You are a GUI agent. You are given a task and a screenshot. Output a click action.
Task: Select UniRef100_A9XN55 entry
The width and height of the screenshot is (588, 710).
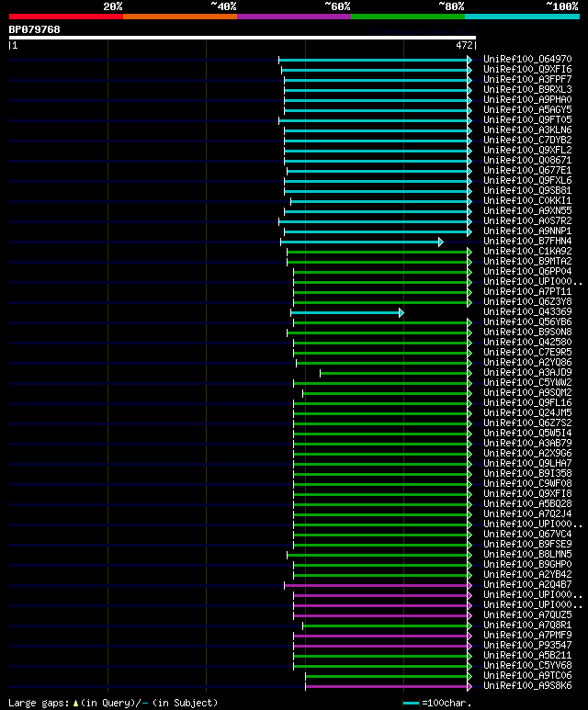tap(527, 211)
